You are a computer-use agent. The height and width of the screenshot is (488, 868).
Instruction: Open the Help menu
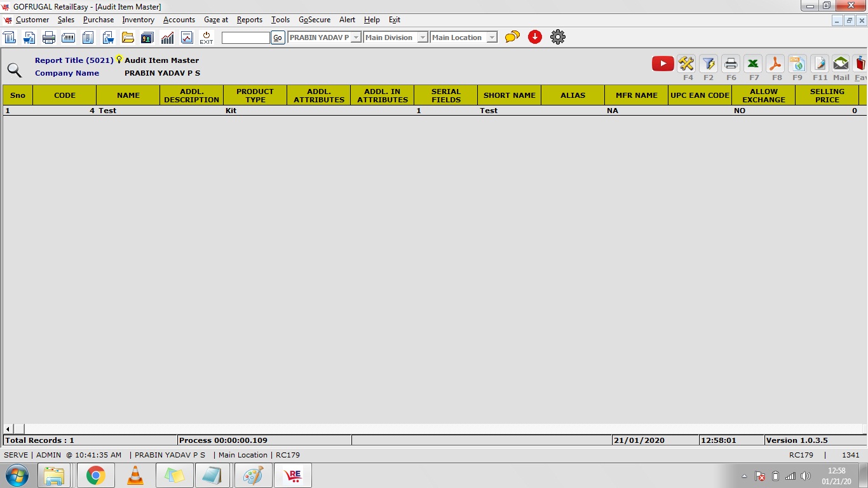[x=372, y=20]
